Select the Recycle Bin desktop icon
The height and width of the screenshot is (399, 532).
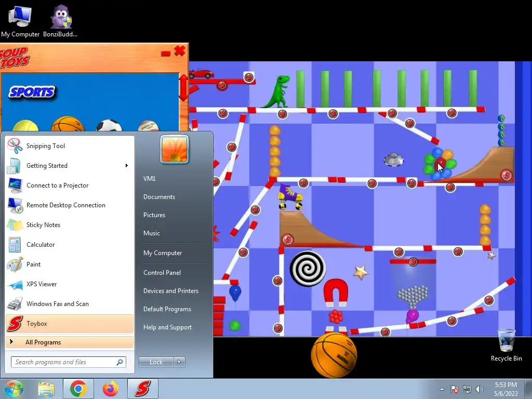(x=506, y=345)
